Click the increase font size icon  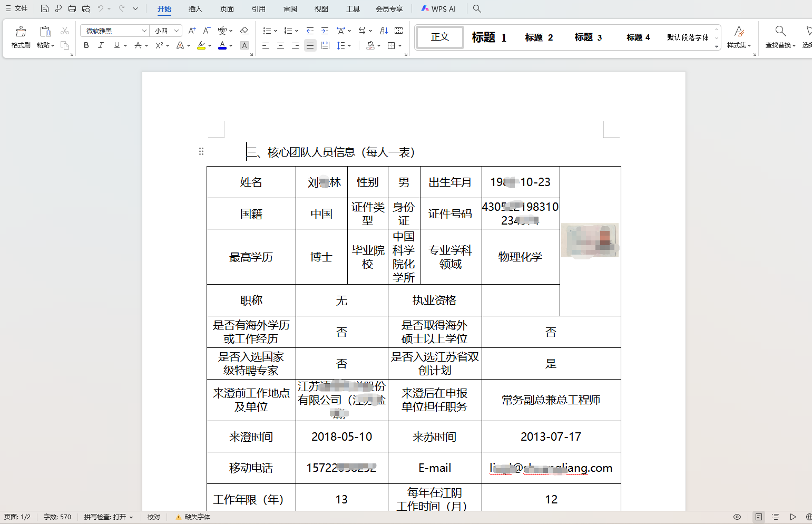point(192,31)
